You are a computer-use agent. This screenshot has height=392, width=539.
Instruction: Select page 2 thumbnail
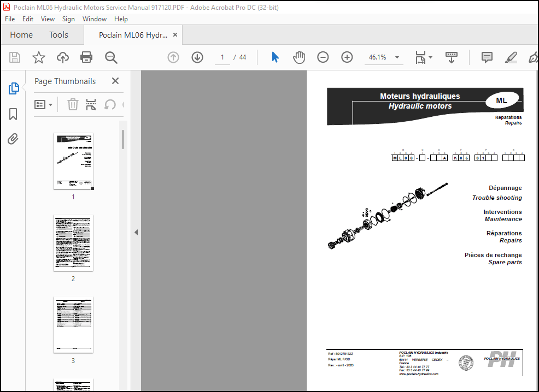click(73, 243)
